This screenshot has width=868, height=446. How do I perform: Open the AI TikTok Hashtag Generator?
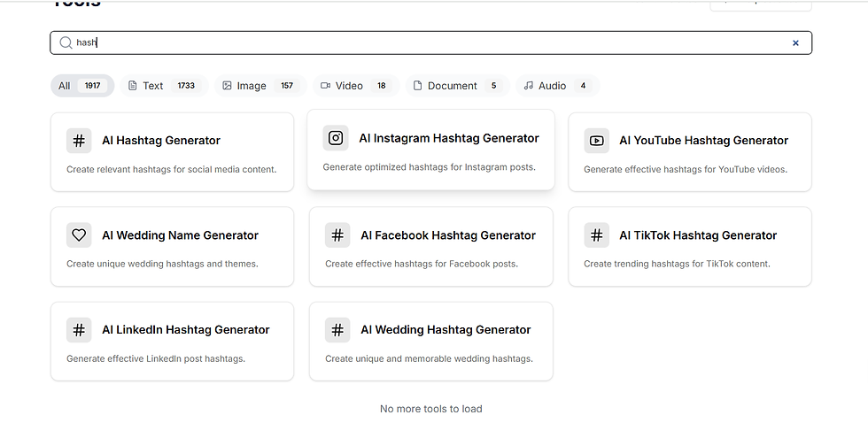[690, 247]
